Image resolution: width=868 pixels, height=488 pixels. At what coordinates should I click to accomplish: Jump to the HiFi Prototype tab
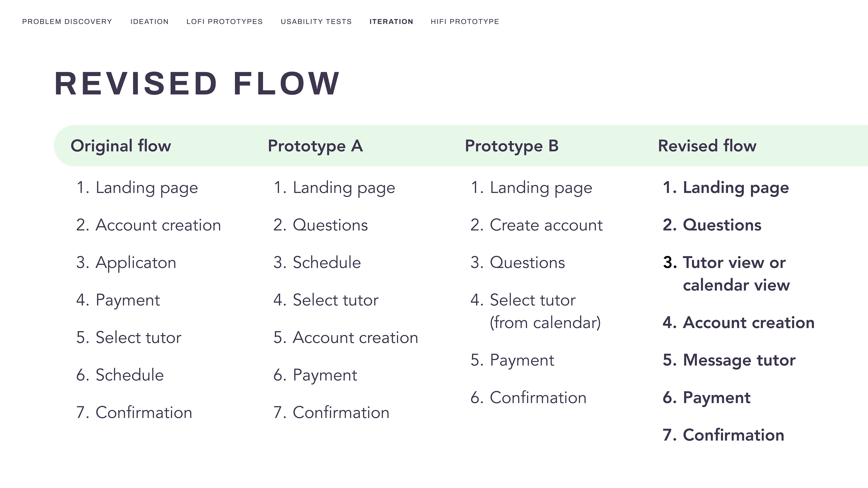(465, 21)
